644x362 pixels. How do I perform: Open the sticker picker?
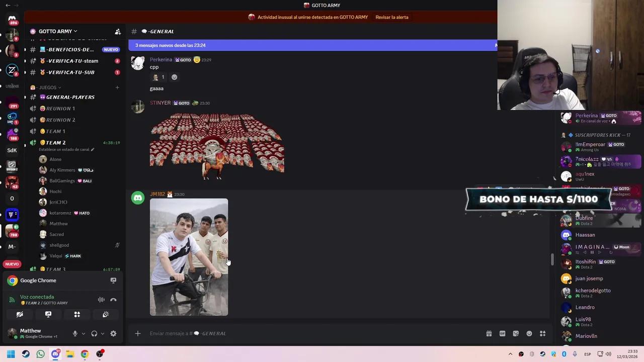click(516, 333)
